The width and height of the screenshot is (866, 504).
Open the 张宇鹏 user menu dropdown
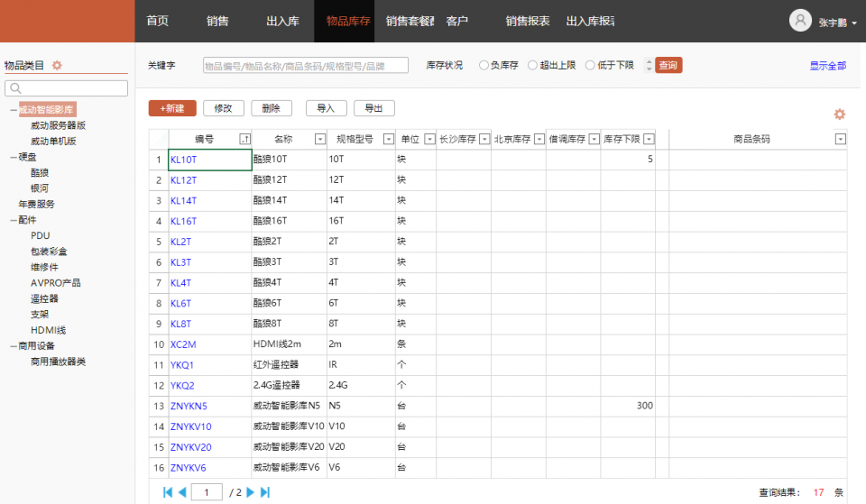pyautogui.click(x=854, y=23)
